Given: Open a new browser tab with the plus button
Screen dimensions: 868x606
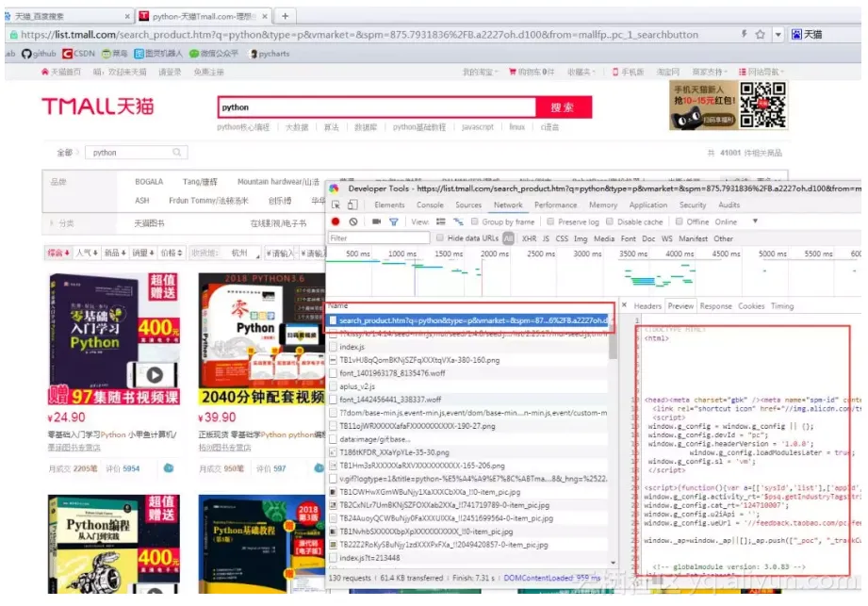Looking at the screenshot, I should click(285, 16).
